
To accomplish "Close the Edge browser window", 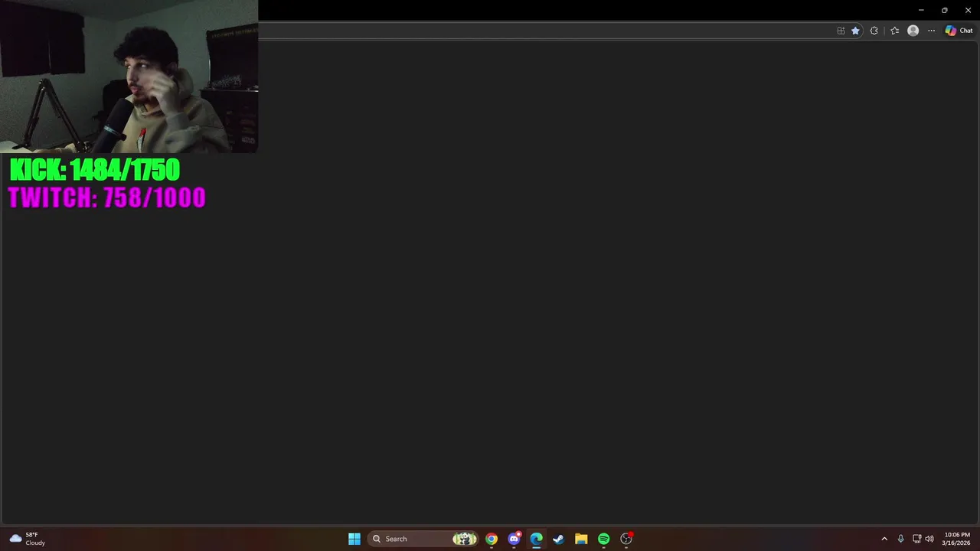I will pos(968,10).
